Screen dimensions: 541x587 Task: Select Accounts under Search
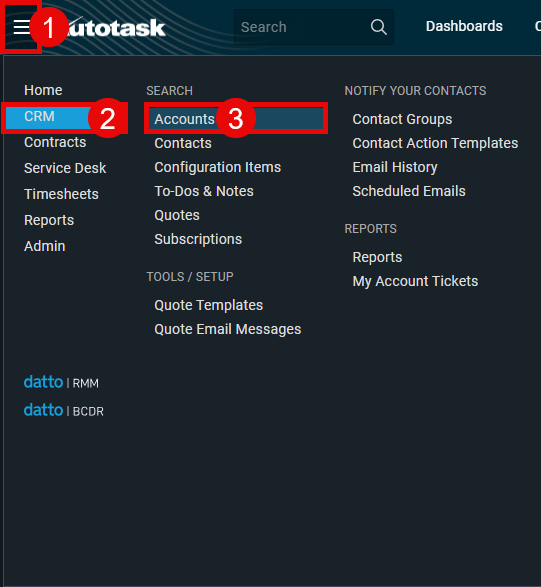point(235,119)
